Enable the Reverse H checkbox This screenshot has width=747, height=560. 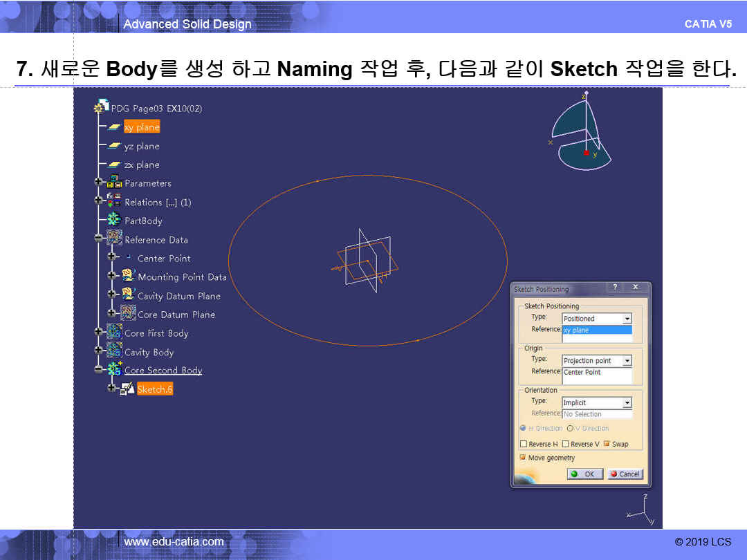[x=524, y=444]
